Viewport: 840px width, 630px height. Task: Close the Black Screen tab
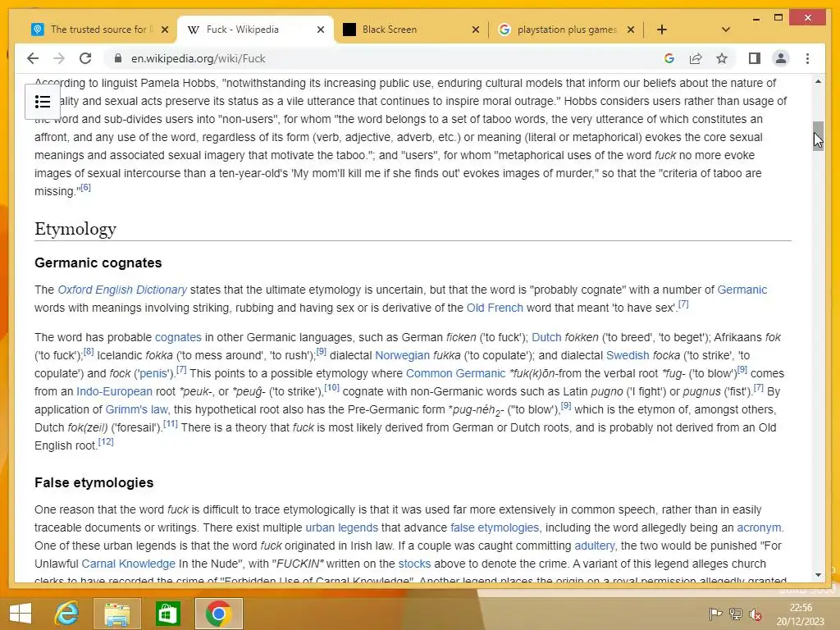click(475, 30)
